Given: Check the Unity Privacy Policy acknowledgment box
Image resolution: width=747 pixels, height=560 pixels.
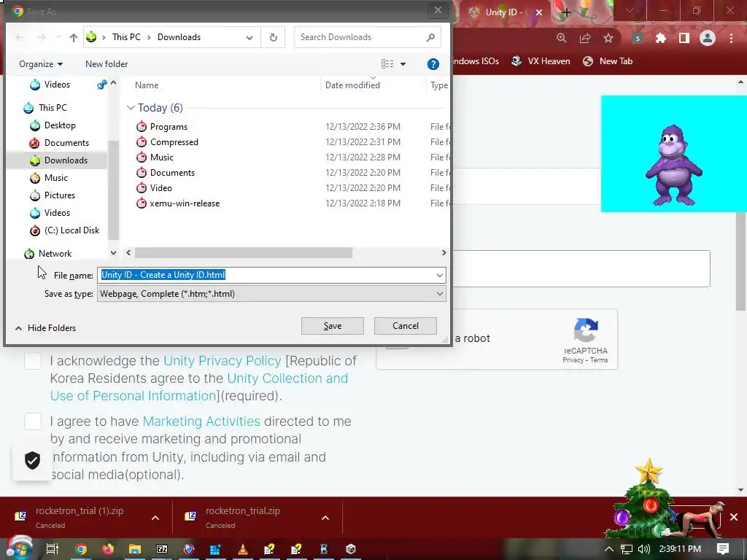Looking at the screenshot, I should (x=32, y=361).
